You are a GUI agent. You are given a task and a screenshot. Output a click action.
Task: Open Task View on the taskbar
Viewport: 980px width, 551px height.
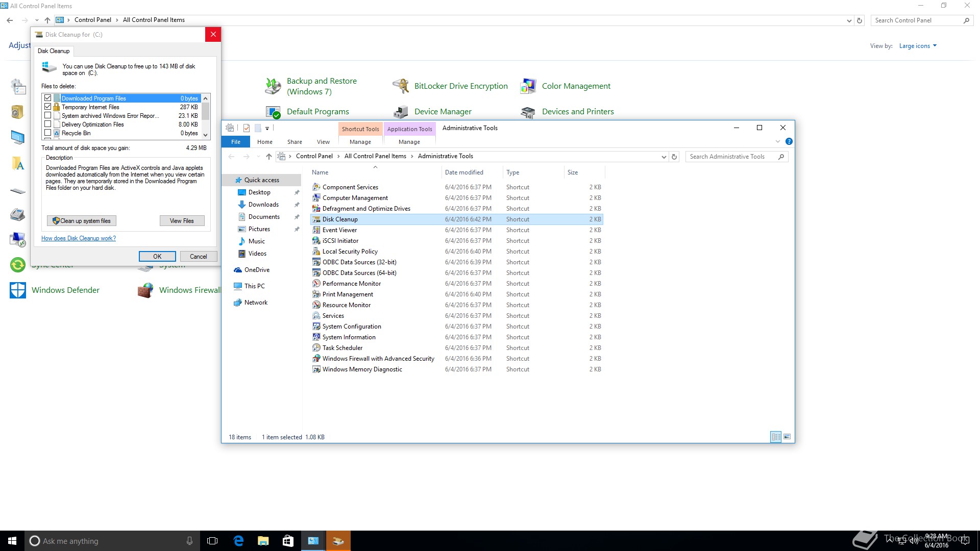point(212,541)
